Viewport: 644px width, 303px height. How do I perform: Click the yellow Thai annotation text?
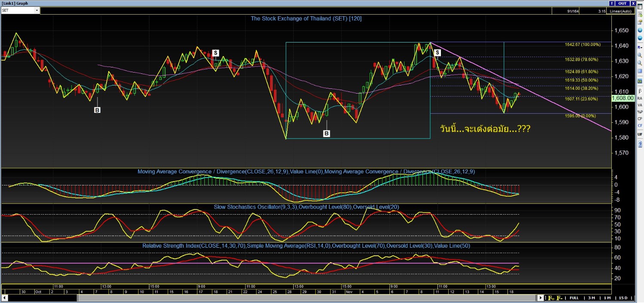coord(486,128)
